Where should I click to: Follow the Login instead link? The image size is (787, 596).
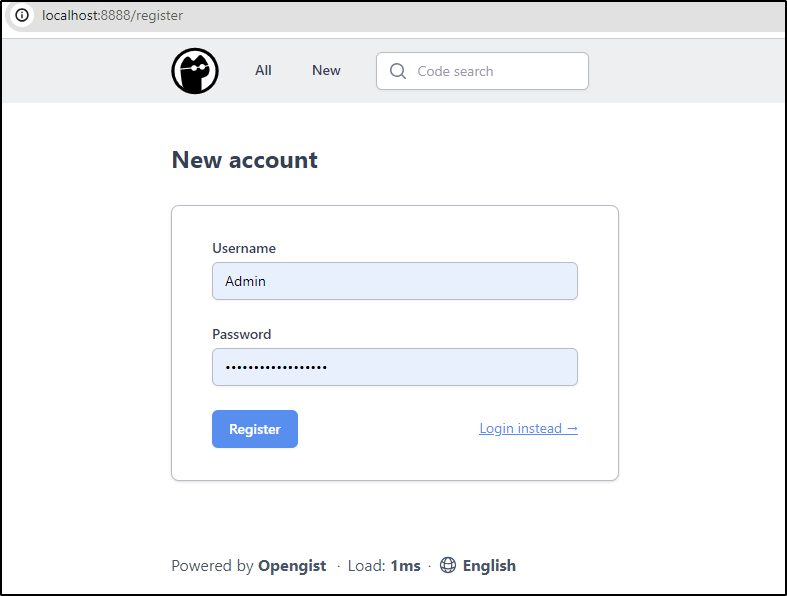pyautogui.click(x=529, y=428)
